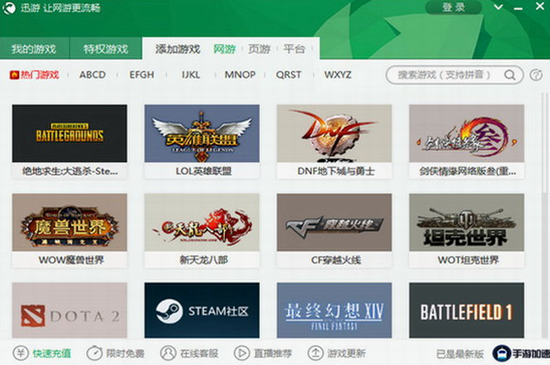The height and width of the screenshot is (365, 550).
Task: Open the help question mark icon
Action: pos(536,75)
